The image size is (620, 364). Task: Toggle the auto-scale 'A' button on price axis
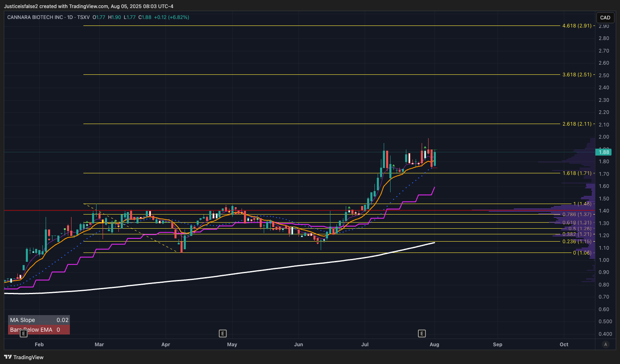[605, 345]
